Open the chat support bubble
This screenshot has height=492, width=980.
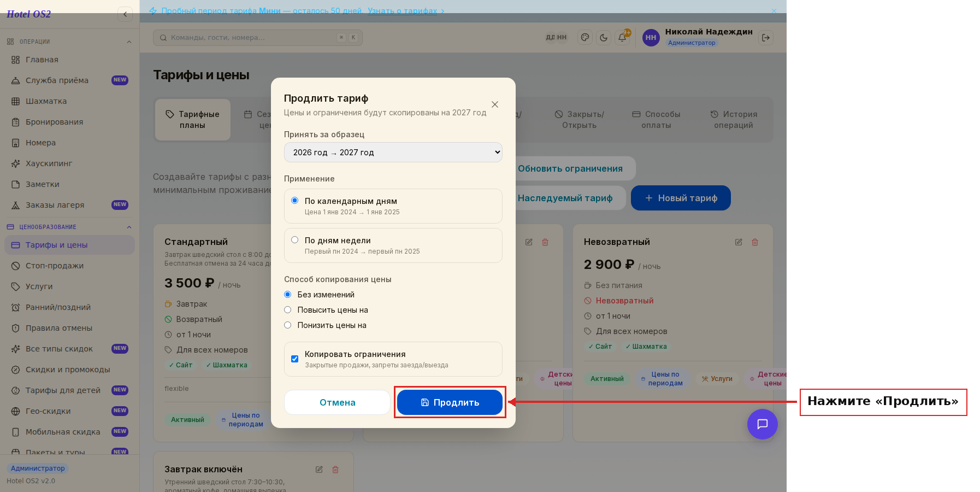click(763, 424)
